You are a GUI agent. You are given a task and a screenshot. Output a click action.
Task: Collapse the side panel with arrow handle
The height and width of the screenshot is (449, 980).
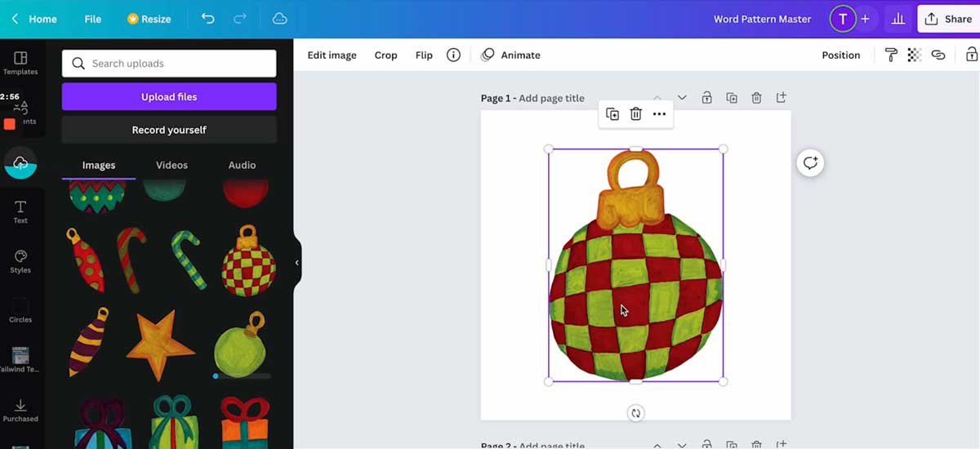point(296,263)
